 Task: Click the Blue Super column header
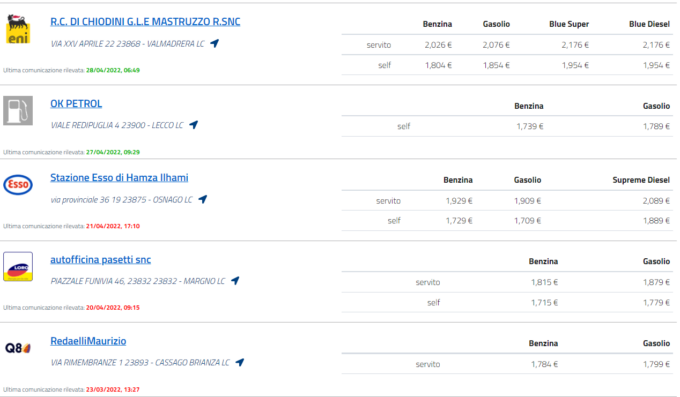click(569, 24)
